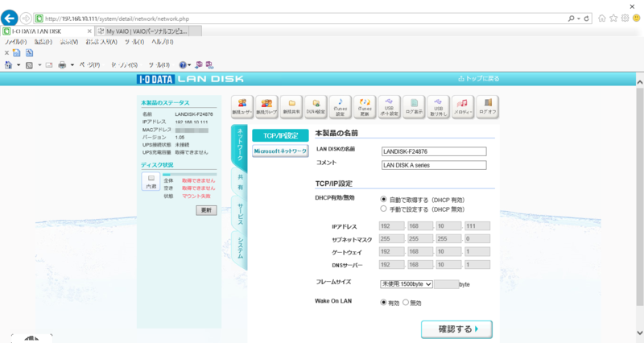Click the first PDF convert toolbar icon

16,52
